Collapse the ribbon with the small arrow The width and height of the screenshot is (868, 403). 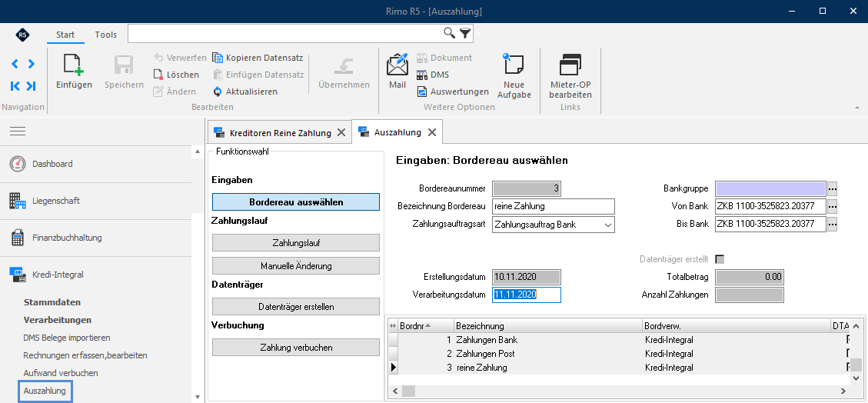(x=857, y=108)
